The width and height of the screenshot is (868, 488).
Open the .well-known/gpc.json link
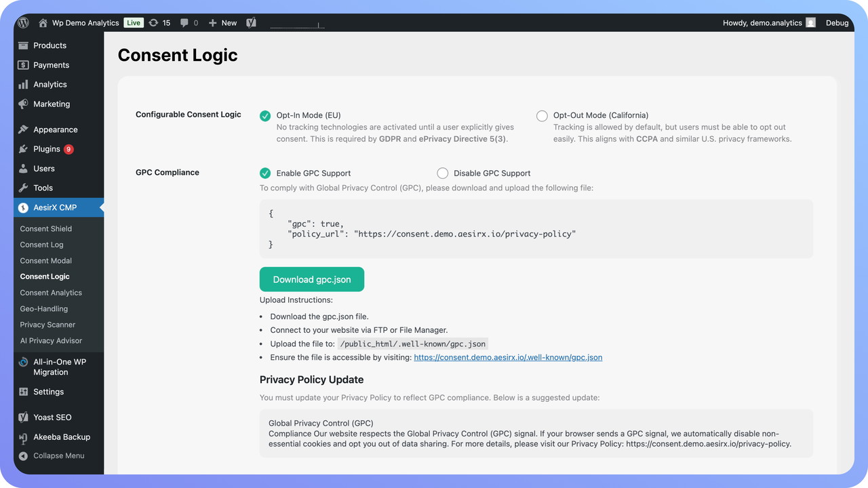coord(508,357)
